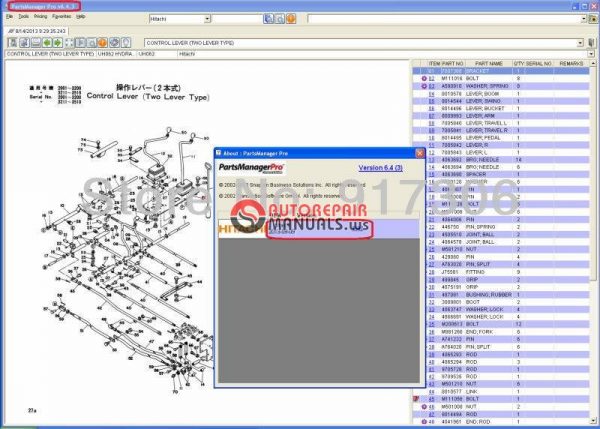Click the magnifier zoom icon in the page toolbar
The height and width of the screenshot is (429, 600).
(91, 42)
